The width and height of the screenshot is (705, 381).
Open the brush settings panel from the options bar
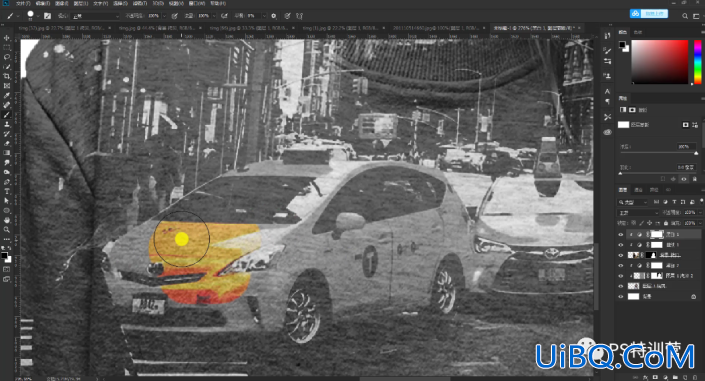[x=47, y=16]
